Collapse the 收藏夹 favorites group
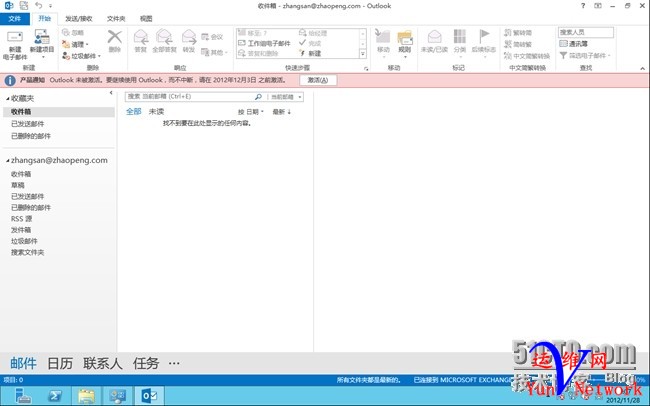 [7, 99]
